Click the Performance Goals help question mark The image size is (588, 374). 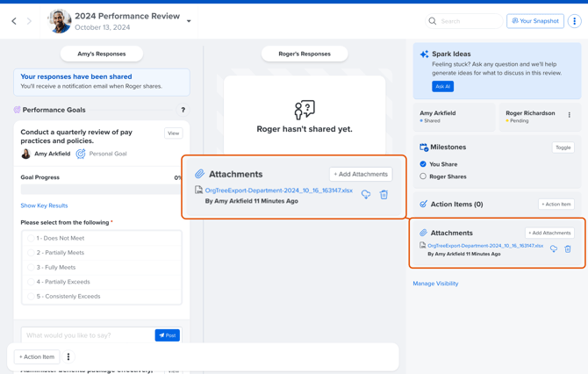tap(183, 111)
